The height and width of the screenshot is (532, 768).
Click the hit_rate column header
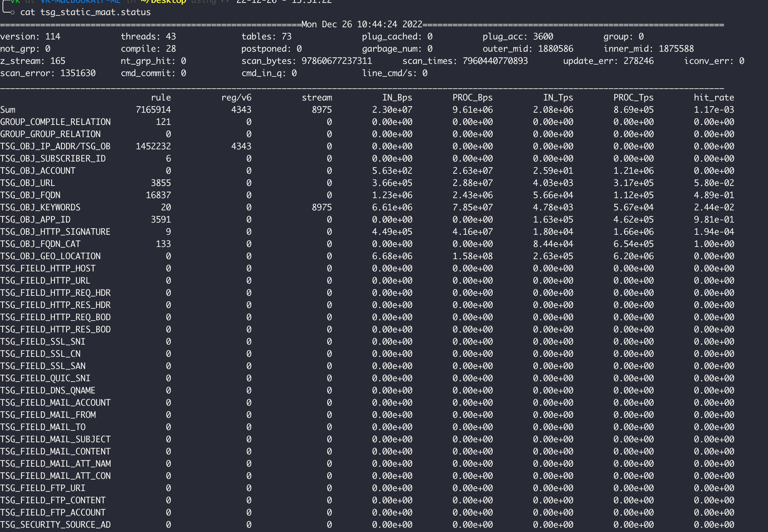pyautogui.click(x=714, y=98)
